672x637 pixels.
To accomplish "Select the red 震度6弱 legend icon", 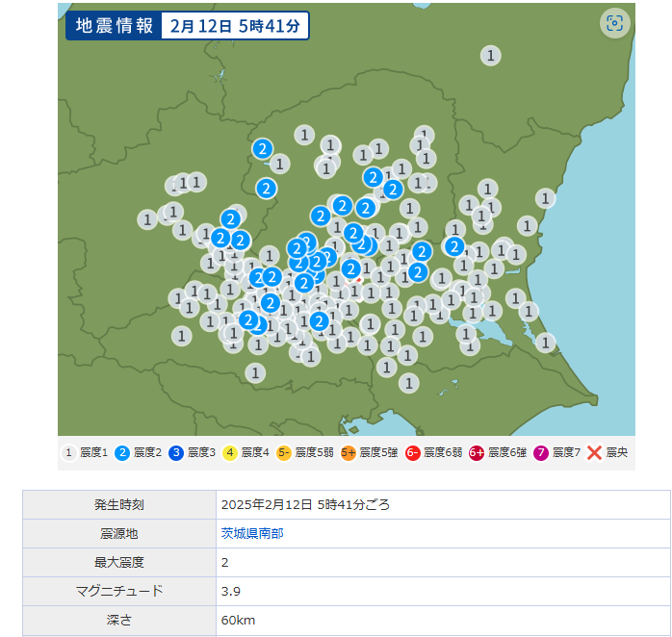I will tap(412, 451).
